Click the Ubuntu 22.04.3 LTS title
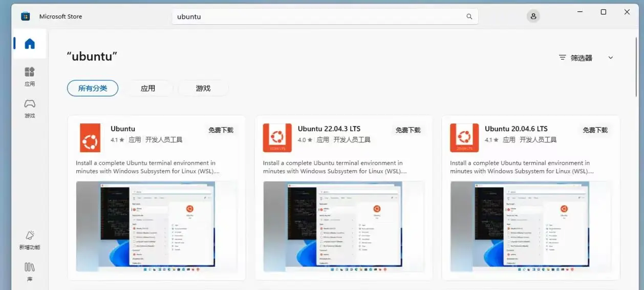 click(329, 129)
